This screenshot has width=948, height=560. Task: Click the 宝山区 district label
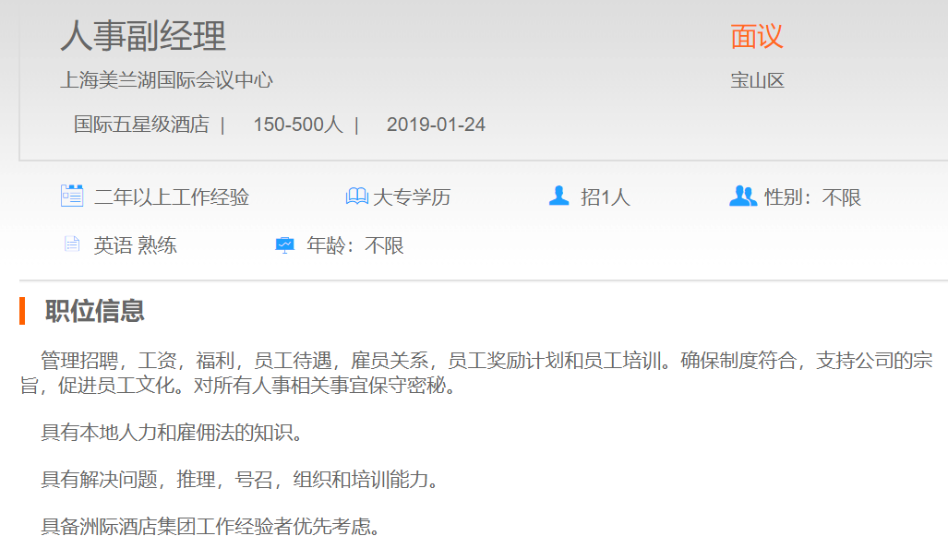(757, 80)
